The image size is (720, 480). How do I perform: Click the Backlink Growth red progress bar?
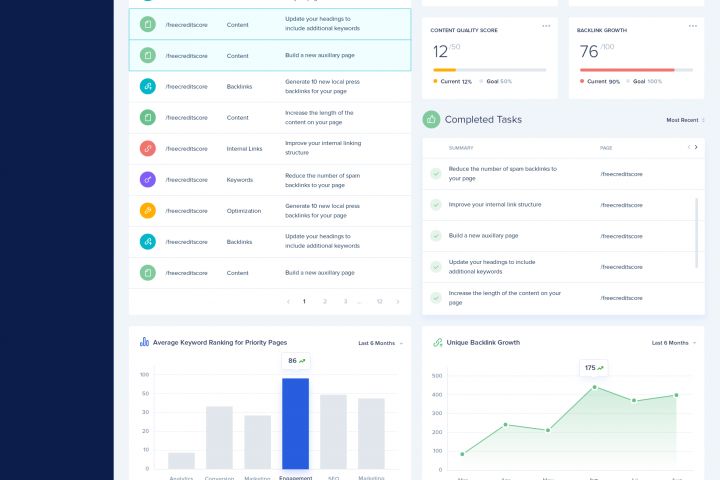point(627,70)
